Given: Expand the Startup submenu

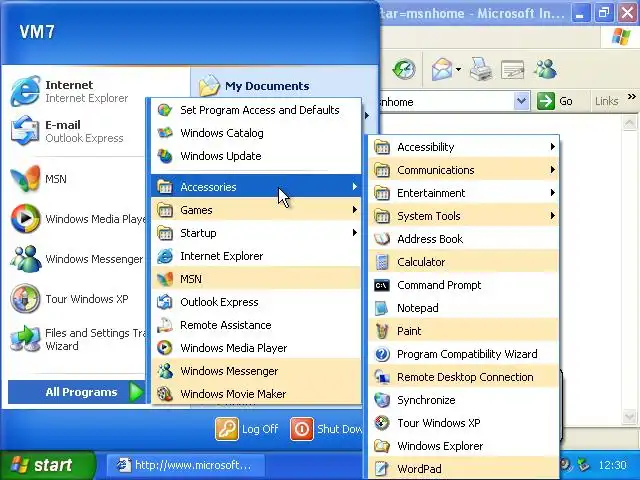Looking at the screenshot, I should (x=256, y=233).
